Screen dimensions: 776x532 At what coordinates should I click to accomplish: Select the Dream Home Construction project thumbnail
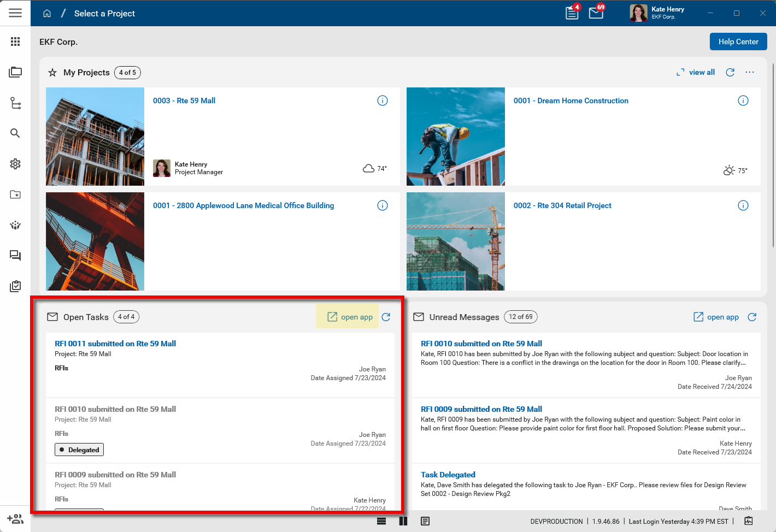[456, 137]
